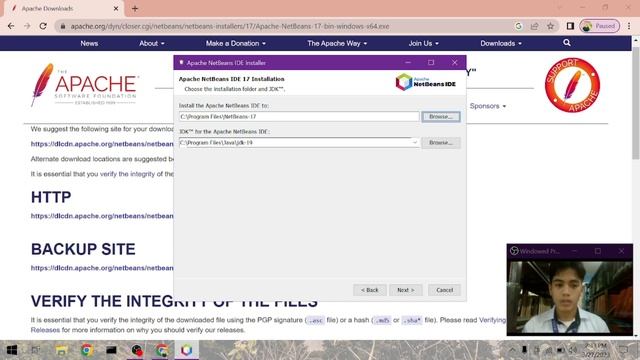Click the page vertical scrollbar

tap(636, 104)
